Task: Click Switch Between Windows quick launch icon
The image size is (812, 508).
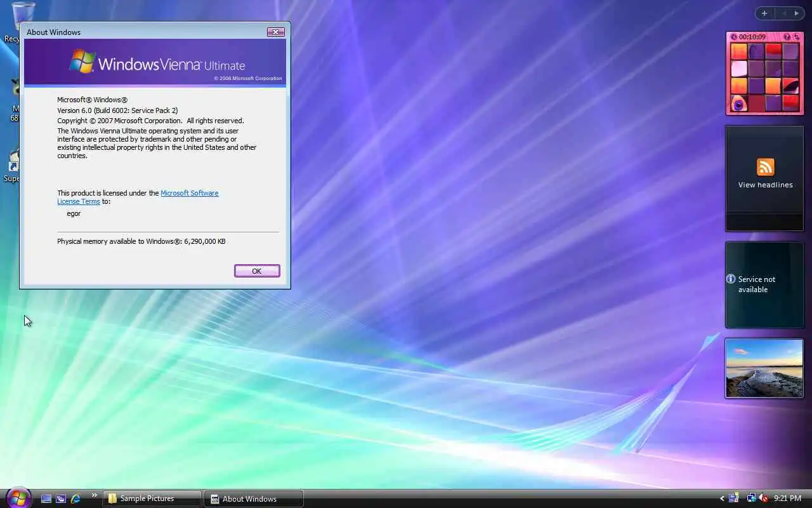Action: tap(61, 498)
